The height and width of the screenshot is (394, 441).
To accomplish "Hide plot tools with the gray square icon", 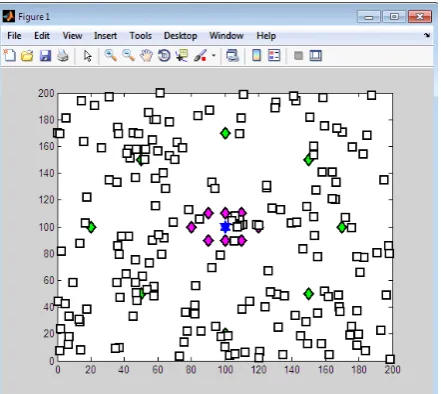I will (x=298, y=56).
